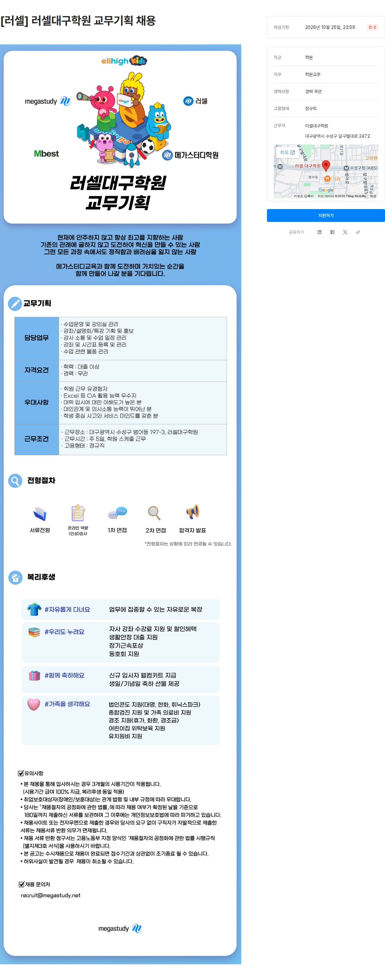The width and height of the screenshot is (385, 980).
Task: Click address 대구광역시 수성구 달구벌대로 2472
Action: tap(337, 136)
